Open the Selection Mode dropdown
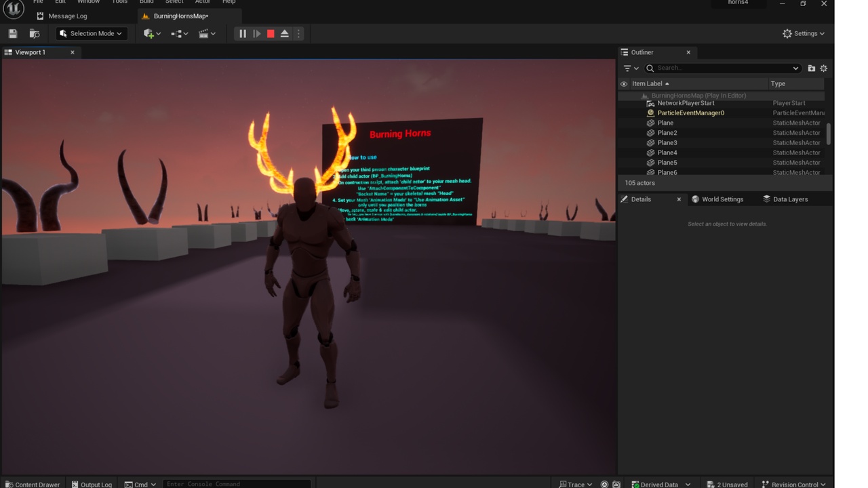 click(x=92, y=33)
